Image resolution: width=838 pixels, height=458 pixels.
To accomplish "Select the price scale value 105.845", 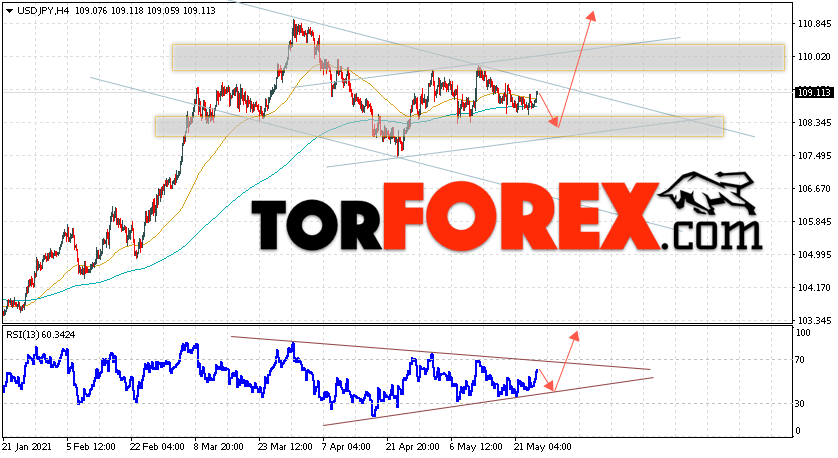I will pyautogui.click(x=814, y=222).
